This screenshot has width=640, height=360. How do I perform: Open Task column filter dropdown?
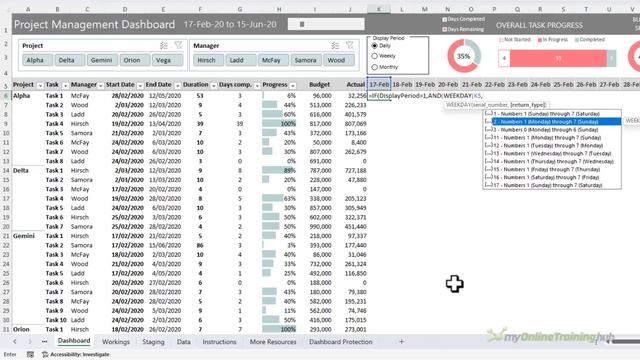click(x=65, y=85)
